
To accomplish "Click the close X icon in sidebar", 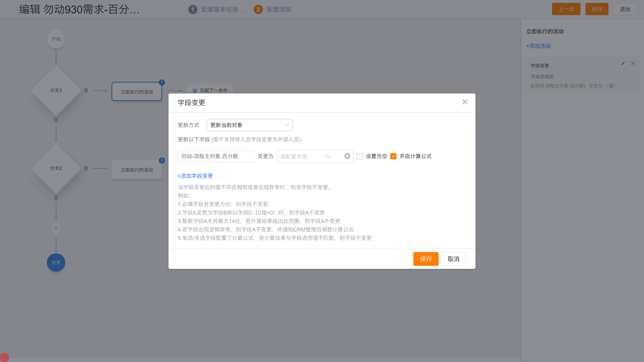I will (x=633, y=63).
